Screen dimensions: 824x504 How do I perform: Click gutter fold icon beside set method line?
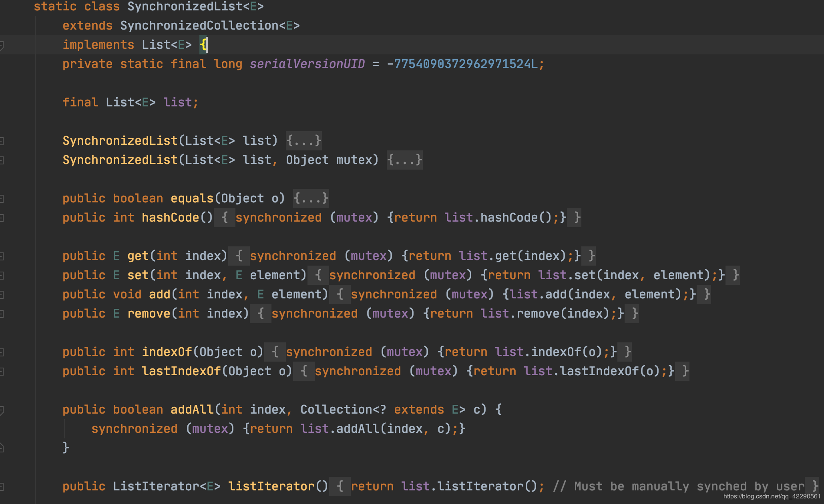click(x=2, y=276)
